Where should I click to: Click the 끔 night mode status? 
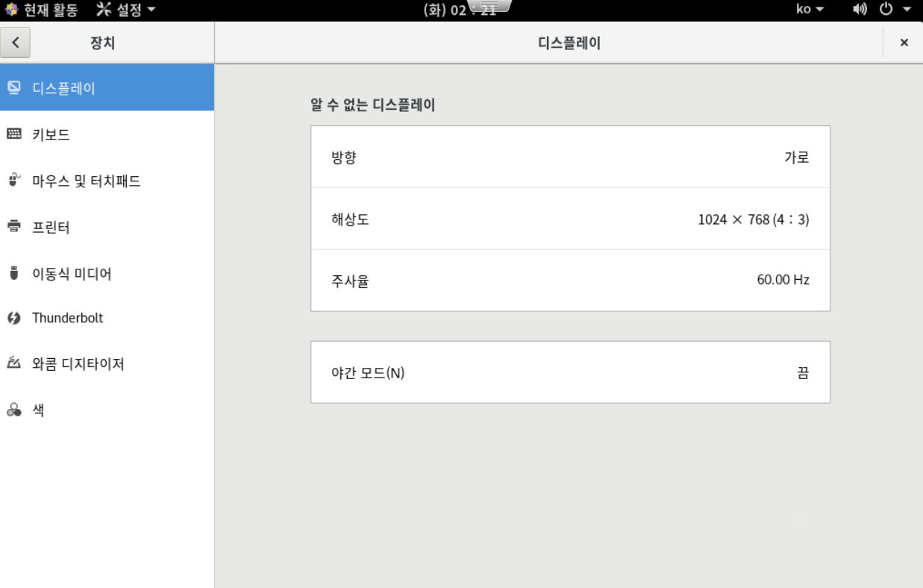click(x=803, y=372)
